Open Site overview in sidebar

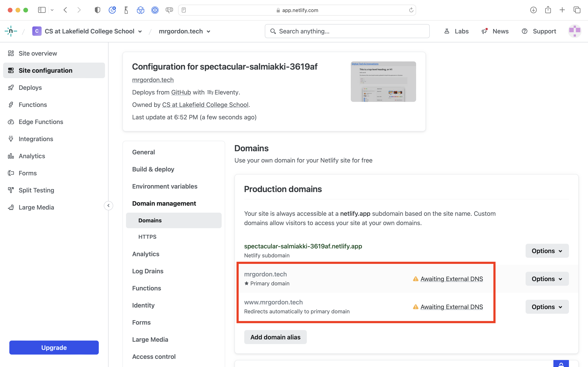coord(54,53)
